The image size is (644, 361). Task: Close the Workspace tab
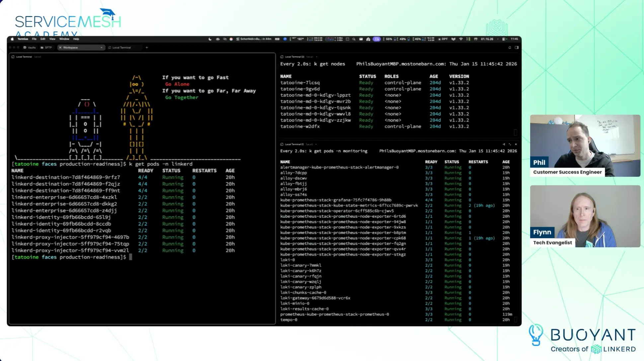coord(101,48)
